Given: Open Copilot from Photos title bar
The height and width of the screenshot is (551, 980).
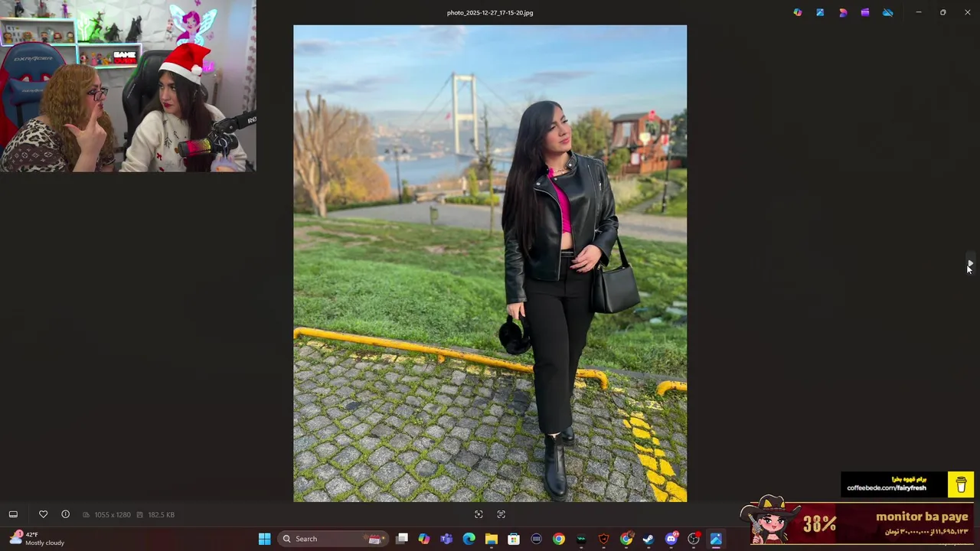Looking at the screenshot, I should [x=798, y=12].
